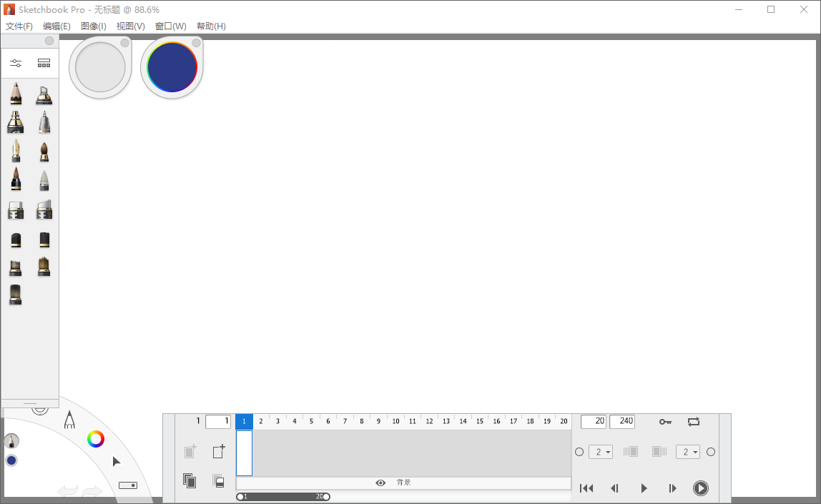Open the brush palette grid icon

44,63
